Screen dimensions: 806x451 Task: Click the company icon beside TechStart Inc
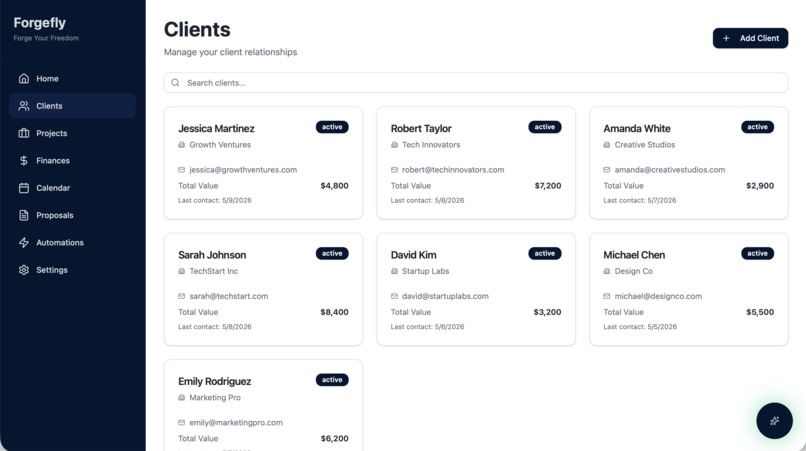click(x=181, y=271)
